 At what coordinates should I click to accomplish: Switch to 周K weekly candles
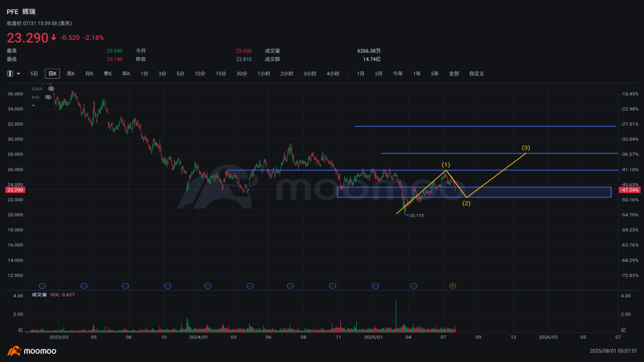[x=71, y=74]
